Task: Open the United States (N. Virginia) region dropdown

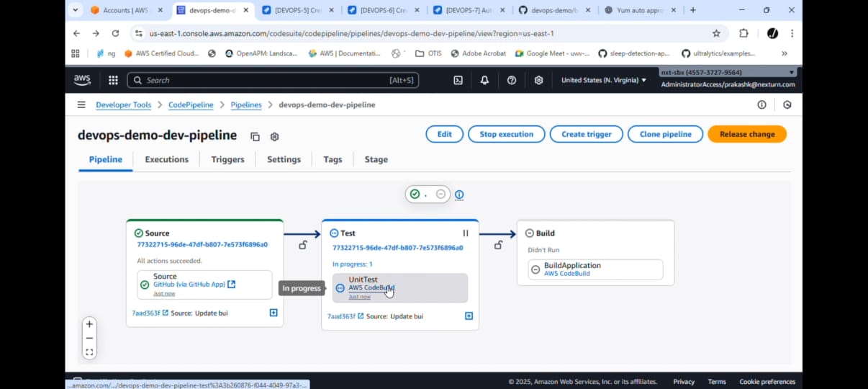Action: coord(604,80)
